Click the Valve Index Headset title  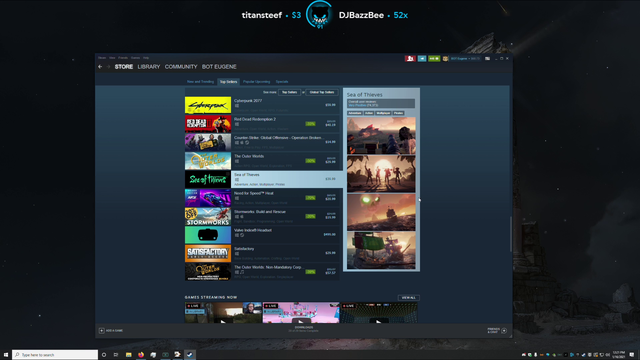(253, 230)
